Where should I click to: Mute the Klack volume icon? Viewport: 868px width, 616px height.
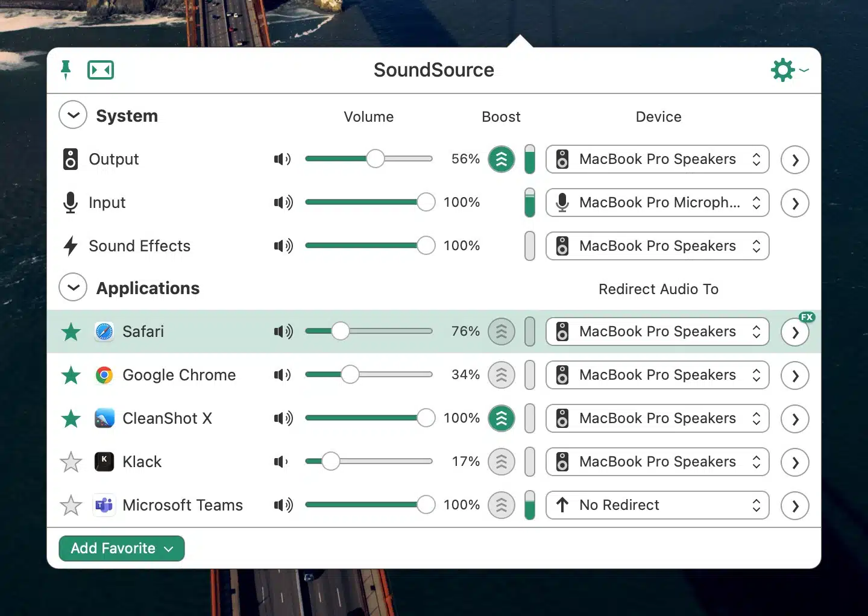pyautogui.click(x=281, y=462)
